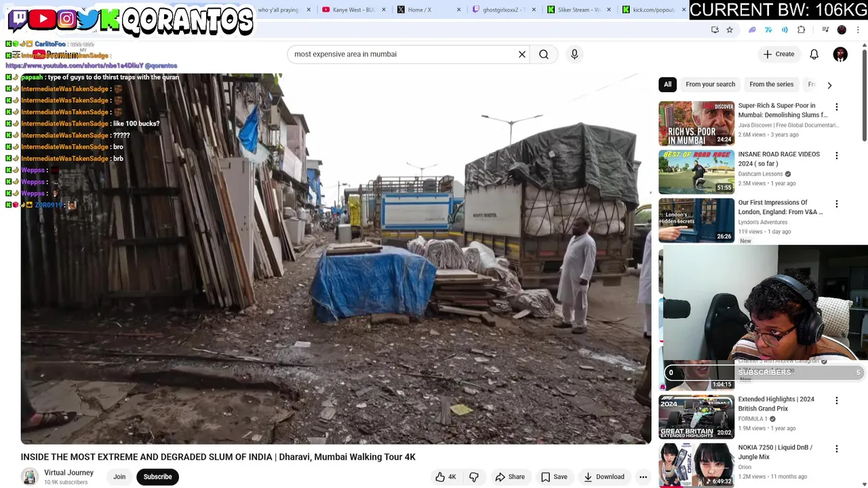Viewport: 868px width, 488px height.
Task: Open Dashcam Lessons channel link
Action: 760,174
